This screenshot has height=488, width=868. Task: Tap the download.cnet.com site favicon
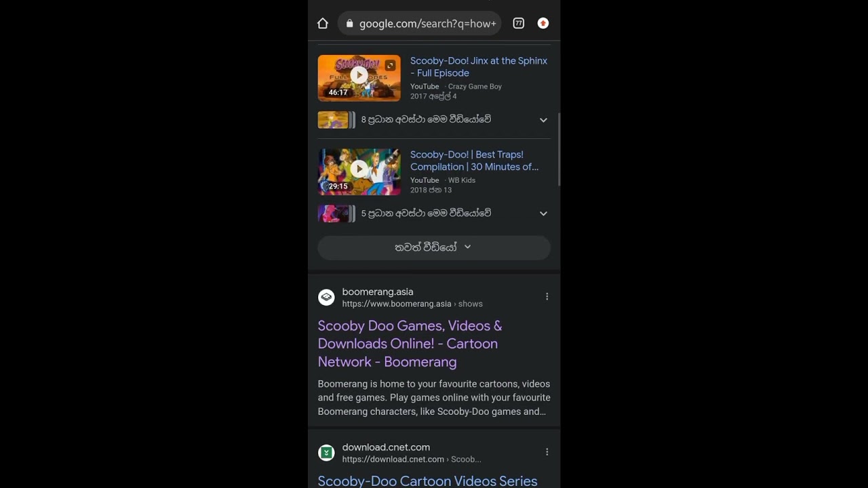[326, 452]
